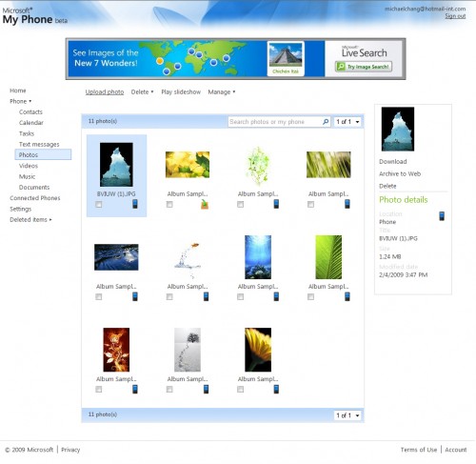
Task: Select the BVIUW (1).JPG cave thumbnail
Action: point(116,165)
